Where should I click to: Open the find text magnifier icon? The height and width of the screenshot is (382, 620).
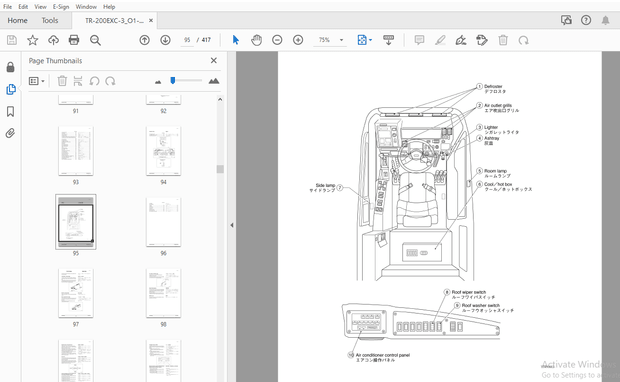95,40
